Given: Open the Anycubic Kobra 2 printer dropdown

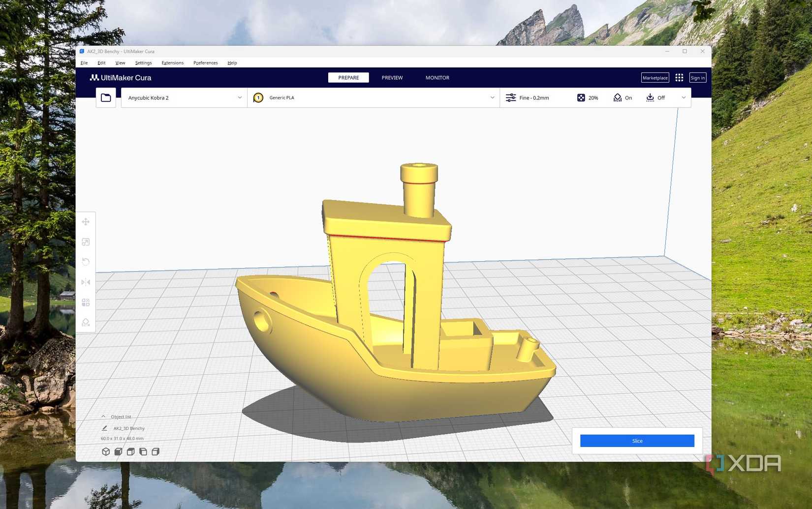Looking at the screenshot, I should tap(183, 97).
